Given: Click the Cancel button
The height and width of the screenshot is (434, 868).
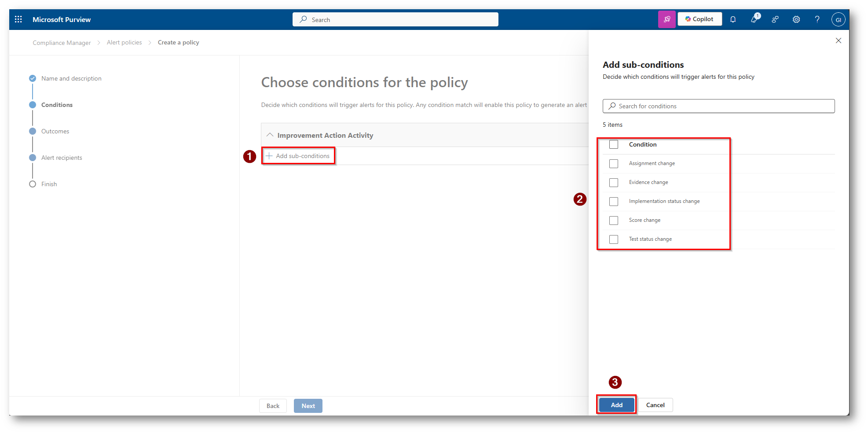Looking at the screenshot, I should coord(655,405).
